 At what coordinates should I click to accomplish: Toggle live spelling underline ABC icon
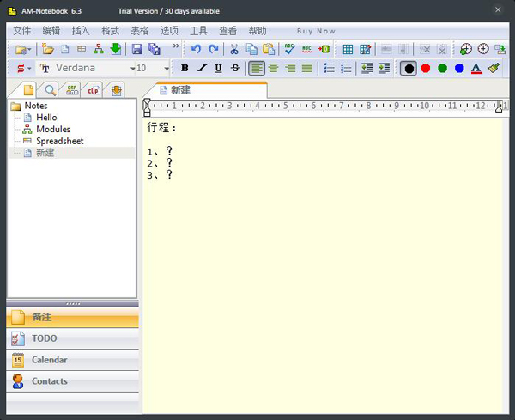[306, 49]
